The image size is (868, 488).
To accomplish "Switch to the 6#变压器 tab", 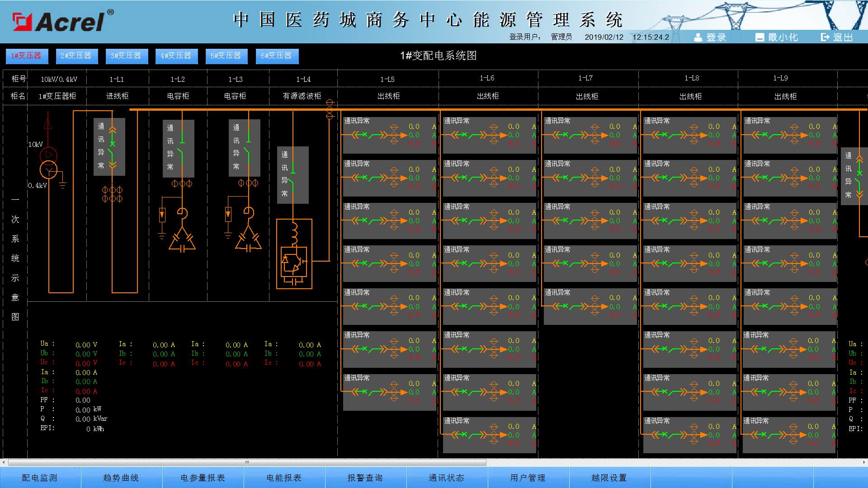I will tap(276, 56).
